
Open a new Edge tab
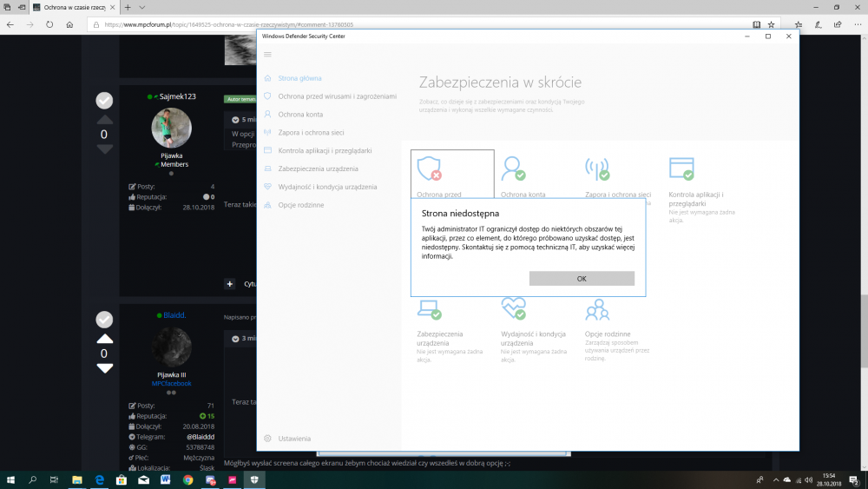tap(128, 7)
